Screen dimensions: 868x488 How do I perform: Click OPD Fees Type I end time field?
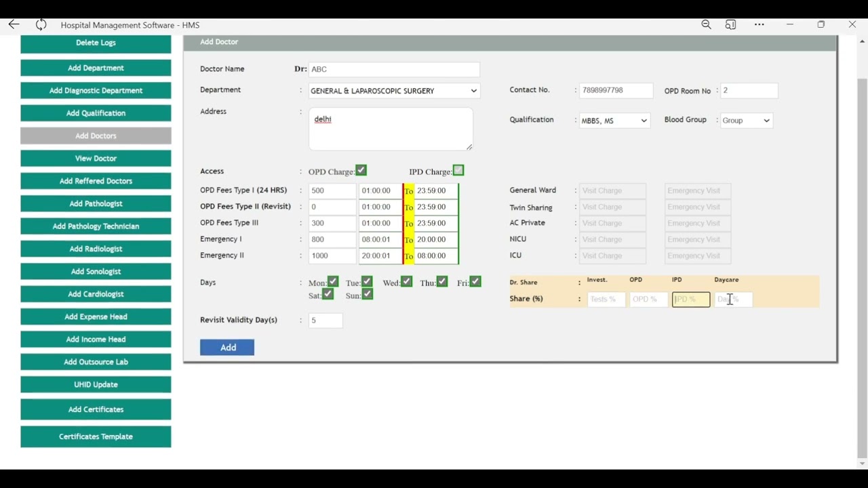[435, 190]
